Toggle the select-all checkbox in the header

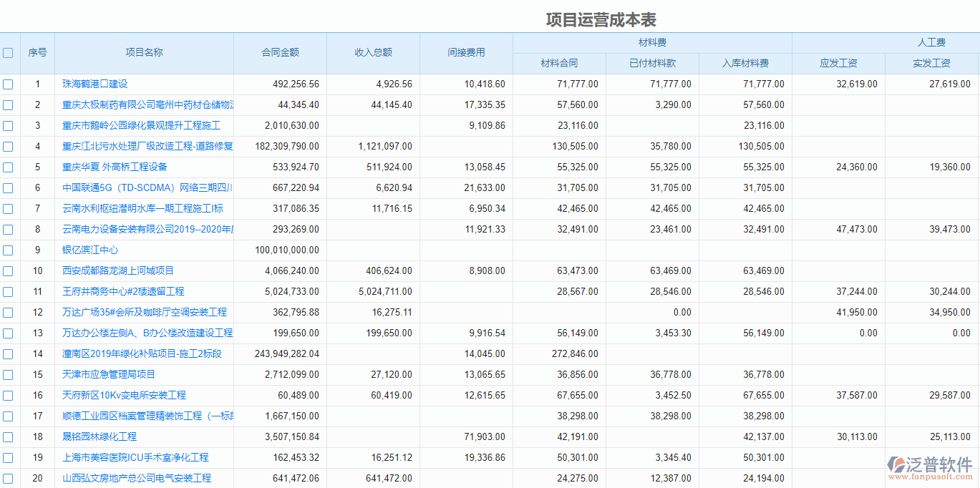tap(8, 52)
